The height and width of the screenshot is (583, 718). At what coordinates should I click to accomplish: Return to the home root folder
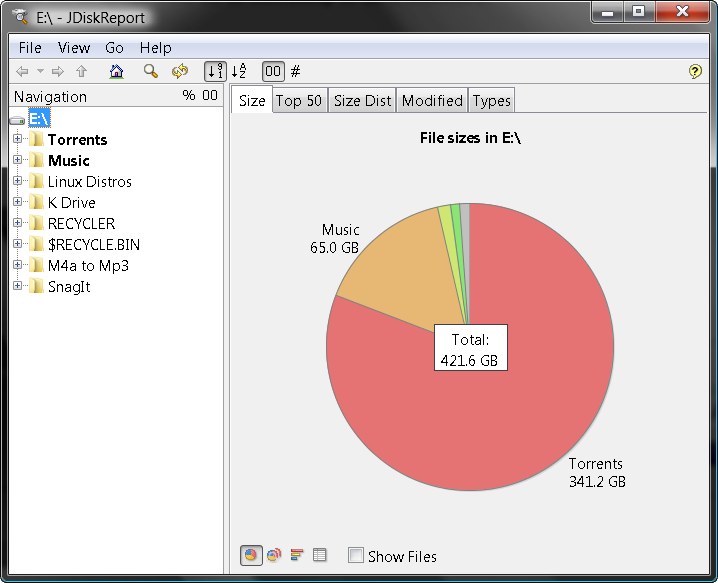click(116, 71)
